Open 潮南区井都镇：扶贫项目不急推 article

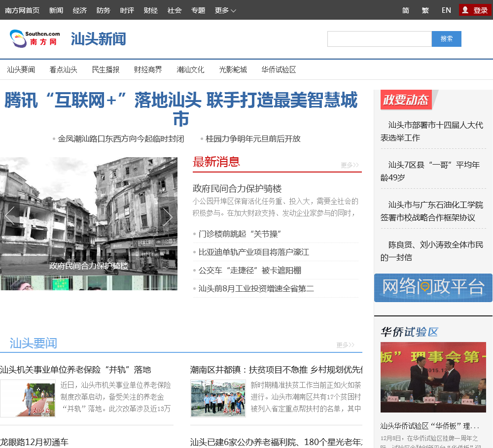276,370
